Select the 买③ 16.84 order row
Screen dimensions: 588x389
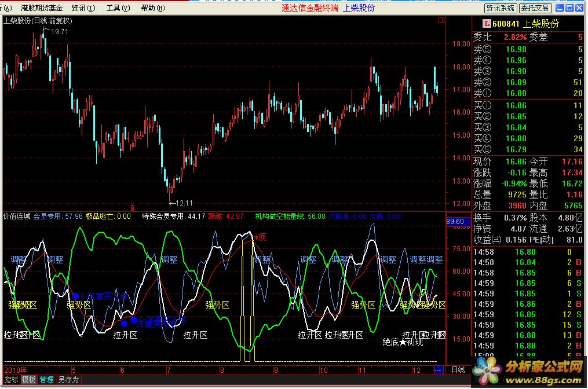pyautogui.click(x=528, y=127)
